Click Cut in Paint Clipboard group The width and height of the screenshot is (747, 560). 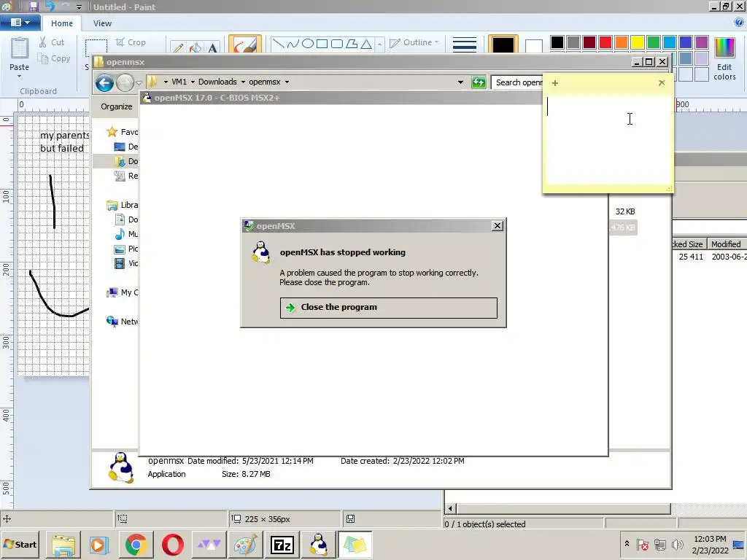(52, 42)
